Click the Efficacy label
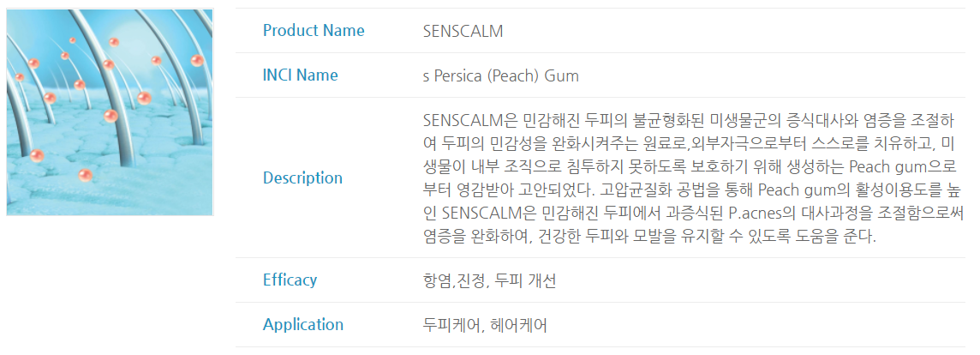 coord(290,280)
